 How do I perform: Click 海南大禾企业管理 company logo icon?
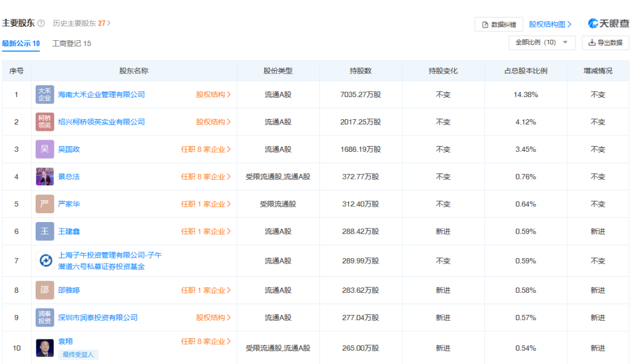coord(45,95)
